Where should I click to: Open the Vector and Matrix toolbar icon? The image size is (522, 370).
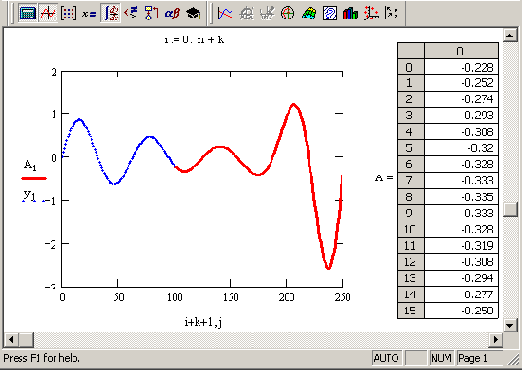click(68, 13)
